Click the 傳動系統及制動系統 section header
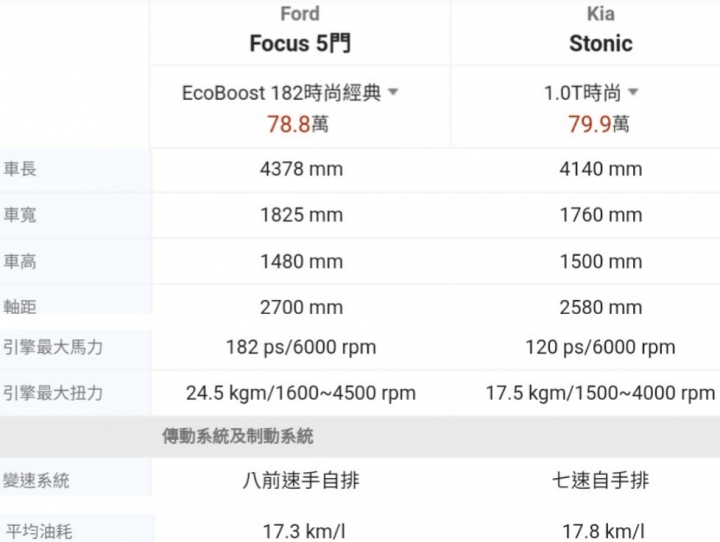The width and height of the screenshot is (720, 542). 237,436
